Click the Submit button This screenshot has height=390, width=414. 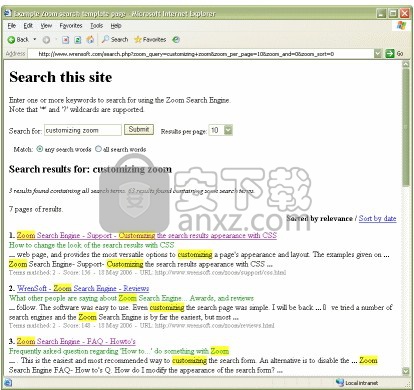click(x=139, y=129)
